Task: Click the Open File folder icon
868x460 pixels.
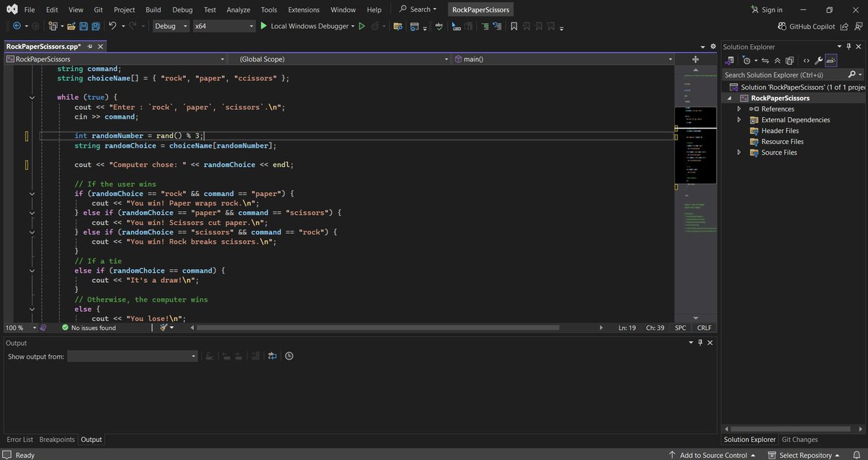Action: (x=71, y=26)
